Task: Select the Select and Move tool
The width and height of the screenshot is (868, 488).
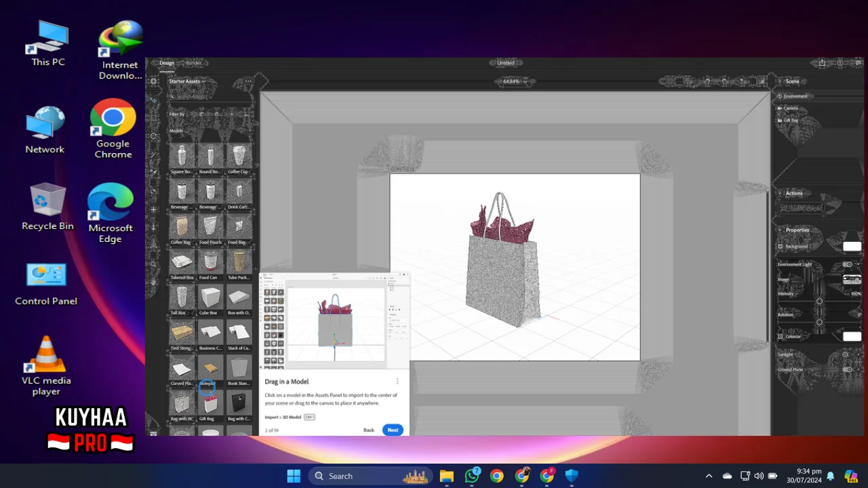Action: point(155,99)
